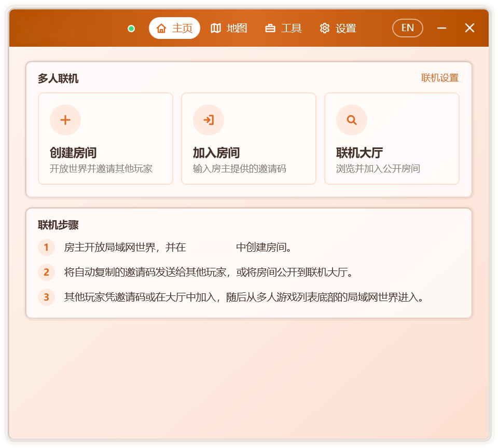
Task: Select the 创建房间 card title
Action: tap(73, 153)
